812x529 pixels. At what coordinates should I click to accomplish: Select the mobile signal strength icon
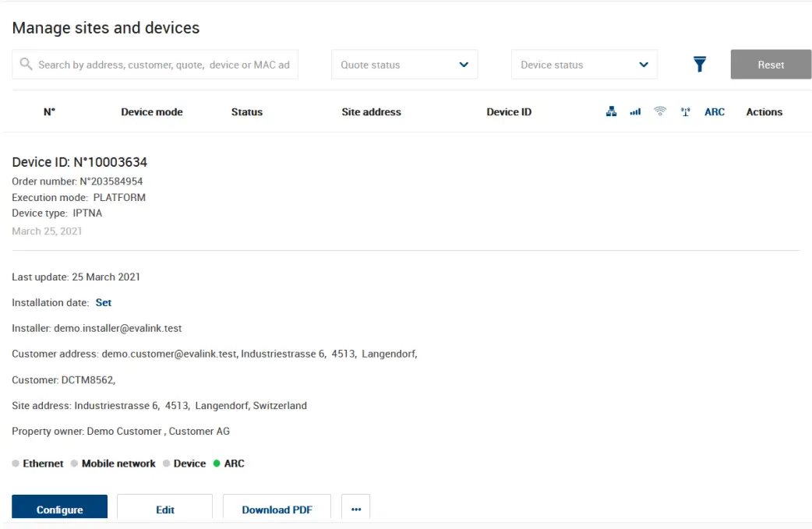(x=635, y=111)
